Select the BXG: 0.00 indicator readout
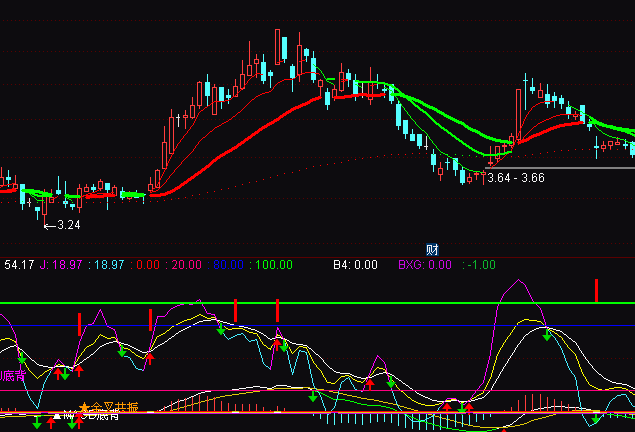Viewport: 635px width, 432px height. click(424, 265)
